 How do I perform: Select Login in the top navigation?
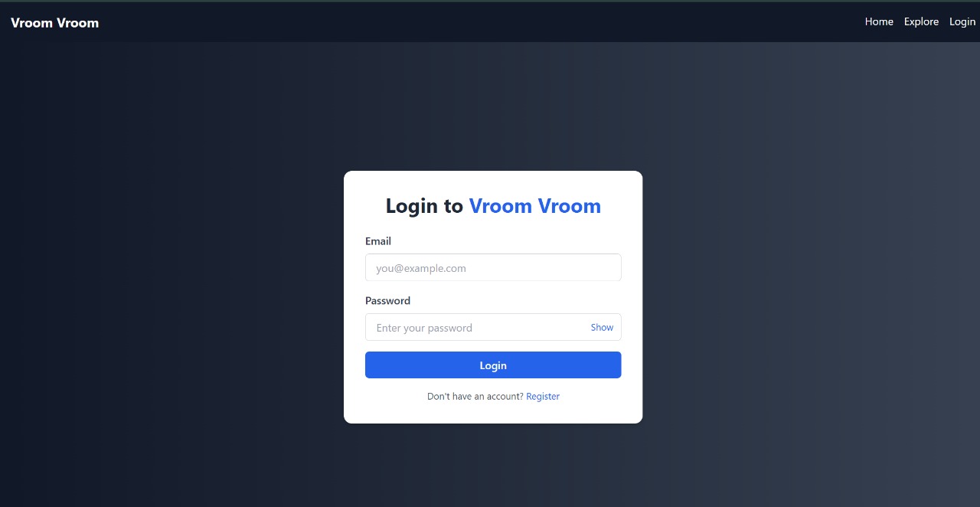tap(962, 21)
